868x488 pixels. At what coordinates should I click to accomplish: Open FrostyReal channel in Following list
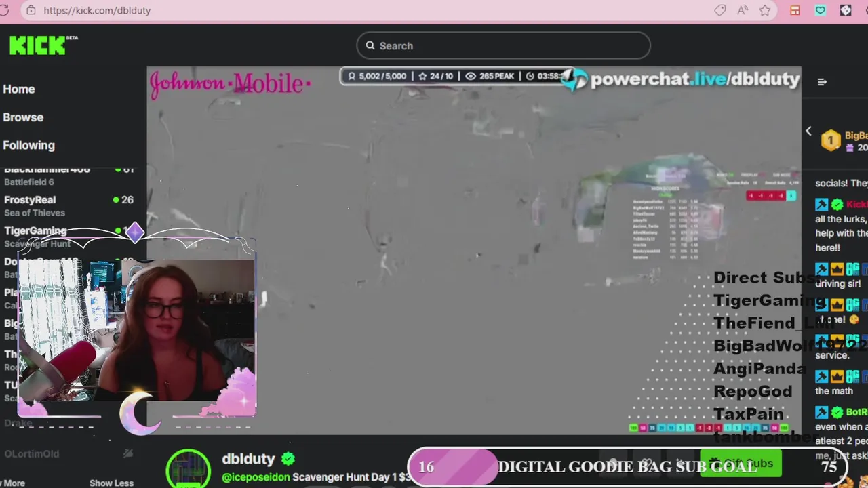tap(68, 206)
